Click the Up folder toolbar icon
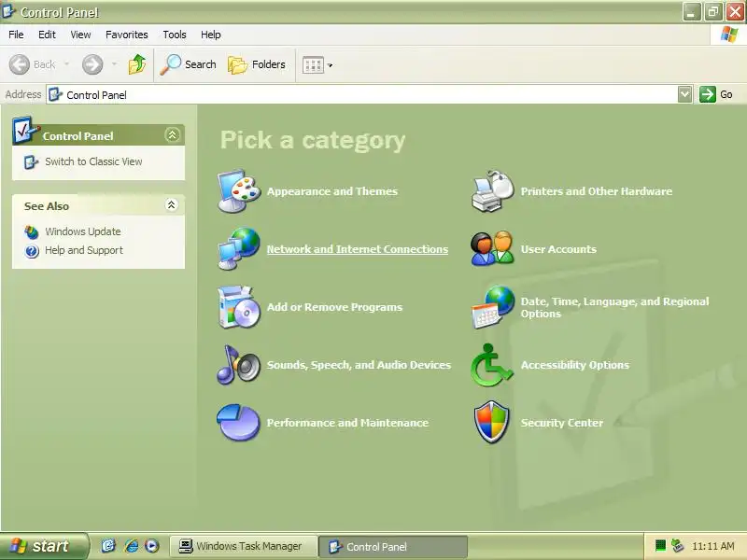This screenshot has width=747, height=560. [137, 64]
